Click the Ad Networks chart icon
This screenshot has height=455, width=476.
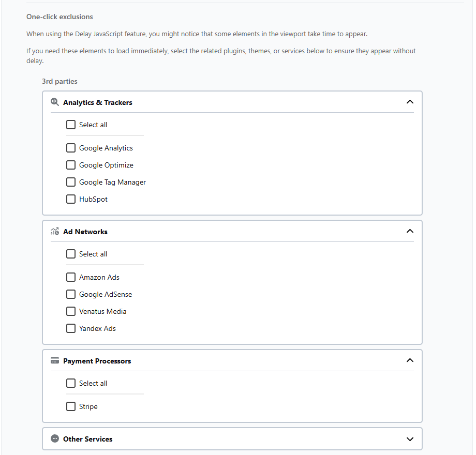55,231
